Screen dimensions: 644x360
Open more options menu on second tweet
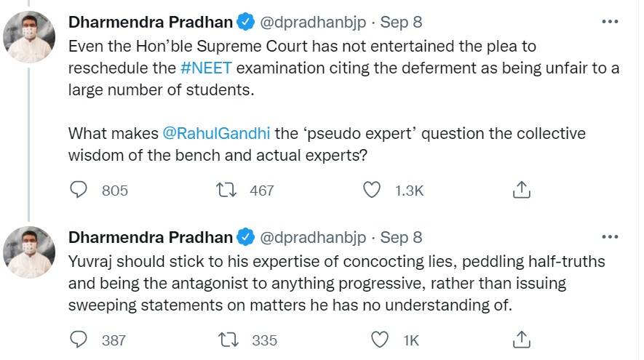pyautogui.click(x=610, y=237)
